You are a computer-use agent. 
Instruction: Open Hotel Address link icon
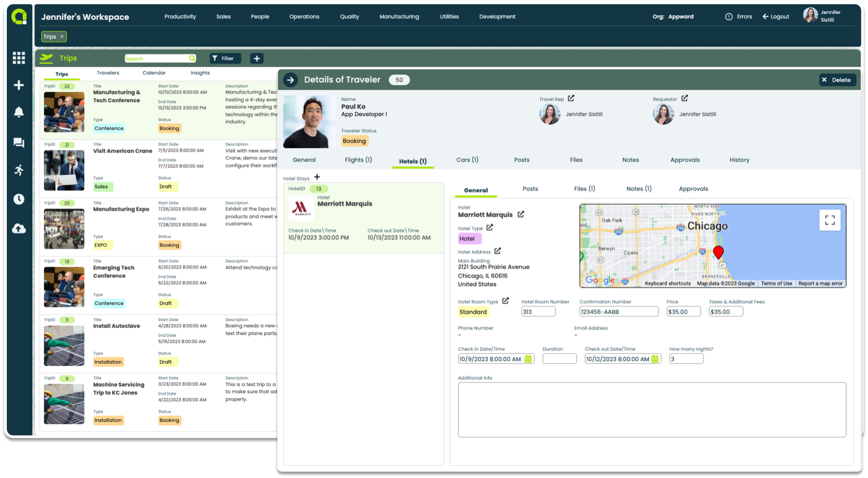497,251
